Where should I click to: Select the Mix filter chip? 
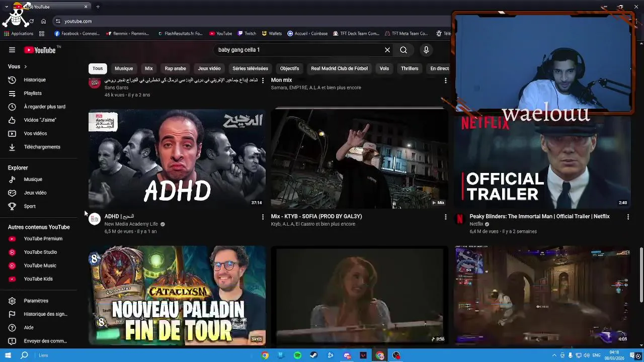click(x=149, y=68)
